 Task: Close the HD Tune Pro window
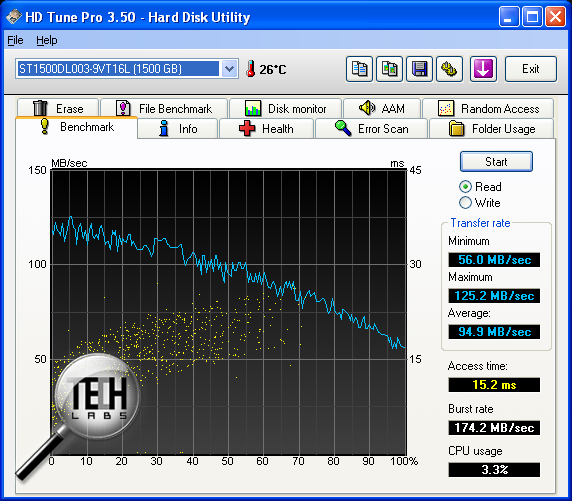[x=555, y=17]
